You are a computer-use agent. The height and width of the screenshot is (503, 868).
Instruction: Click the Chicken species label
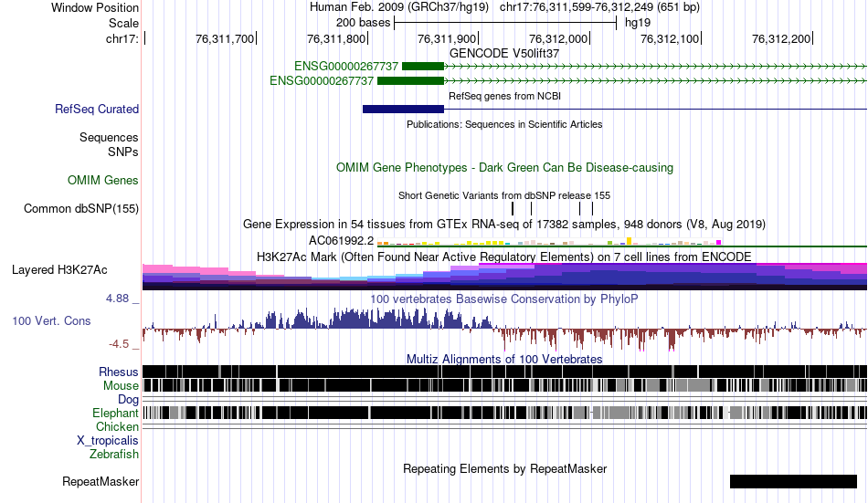tap(117, 426)
